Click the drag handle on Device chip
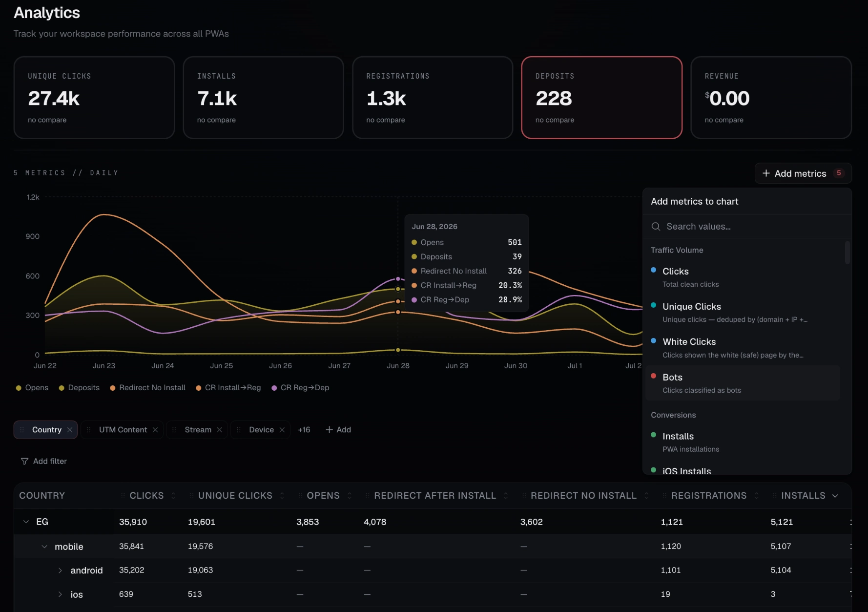868x612 pixels. tap(239, 430)
